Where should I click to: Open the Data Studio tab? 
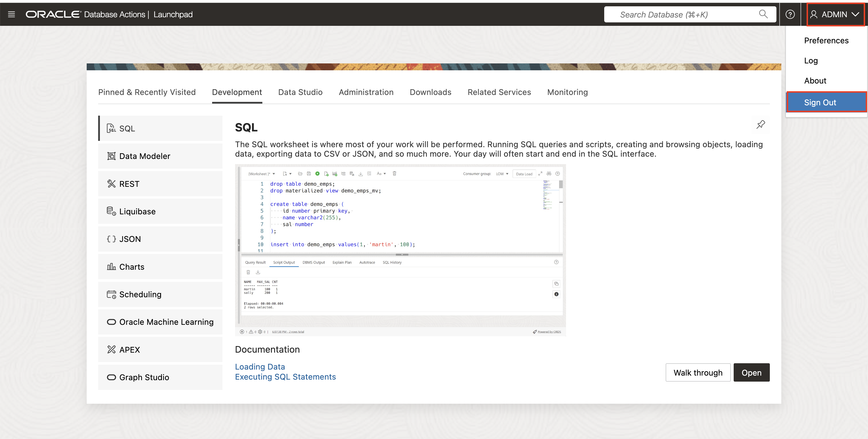point(300,92)
